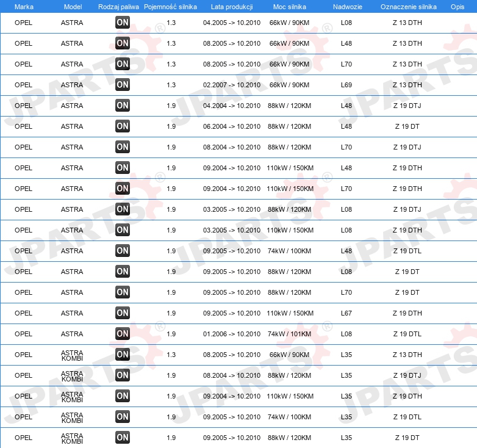This screenshot has height=448, width=477.
Task: Select 'L35' in the Kombi Z 19 DT row
Action: [346, 438]
